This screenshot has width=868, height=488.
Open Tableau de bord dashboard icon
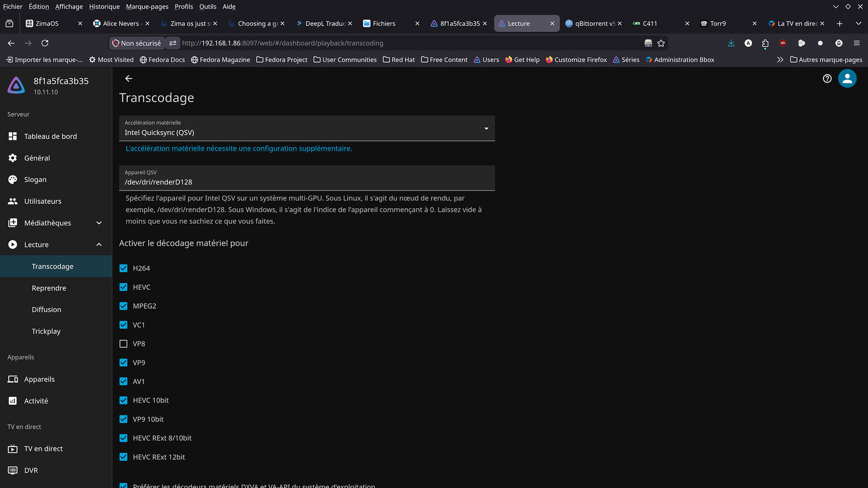(13, 136)
